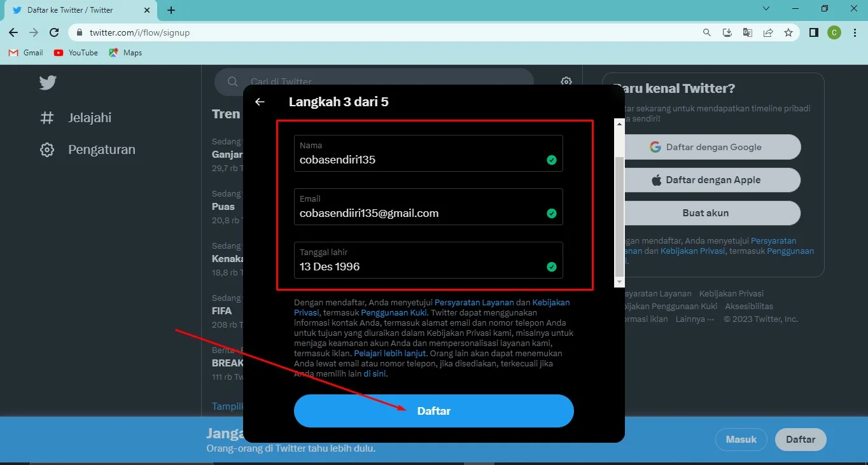Viewport: 868px width, 465px height.
Task: Close the Daftar ke Twitter tab
Action: coord(148,10)
